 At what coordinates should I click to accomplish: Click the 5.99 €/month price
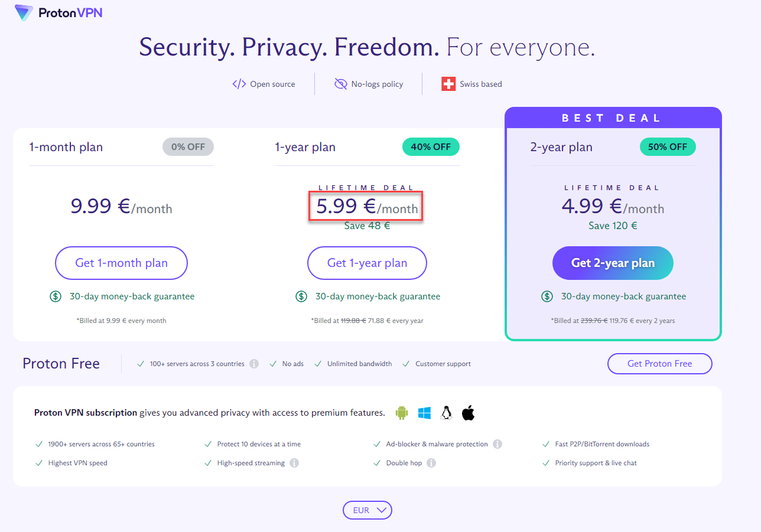point(366,207)
